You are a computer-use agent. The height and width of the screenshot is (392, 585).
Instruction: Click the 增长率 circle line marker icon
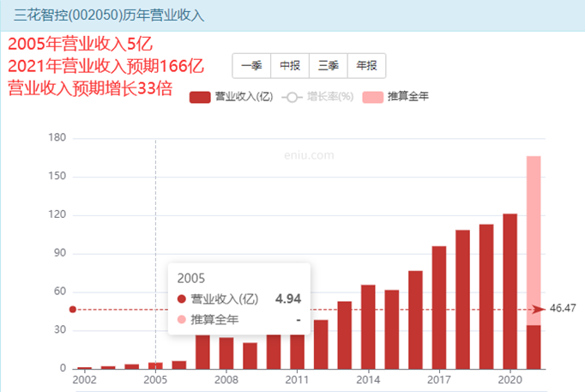[x=292, y=97]
